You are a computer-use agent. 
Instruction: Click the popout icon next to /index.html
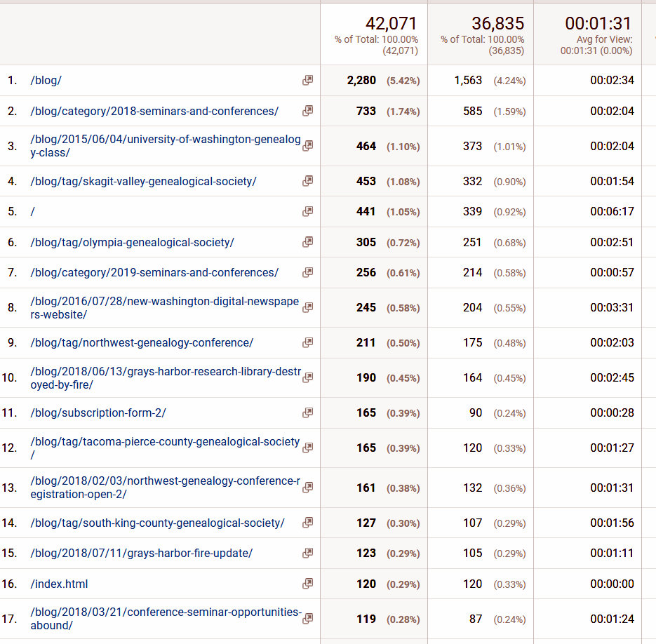pyautogui.click(x=307, y=584)
